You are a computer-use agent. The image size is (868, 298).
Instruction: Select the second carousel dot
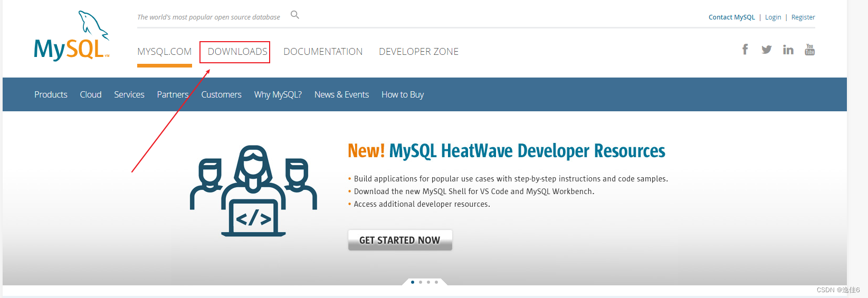[421, 282]
